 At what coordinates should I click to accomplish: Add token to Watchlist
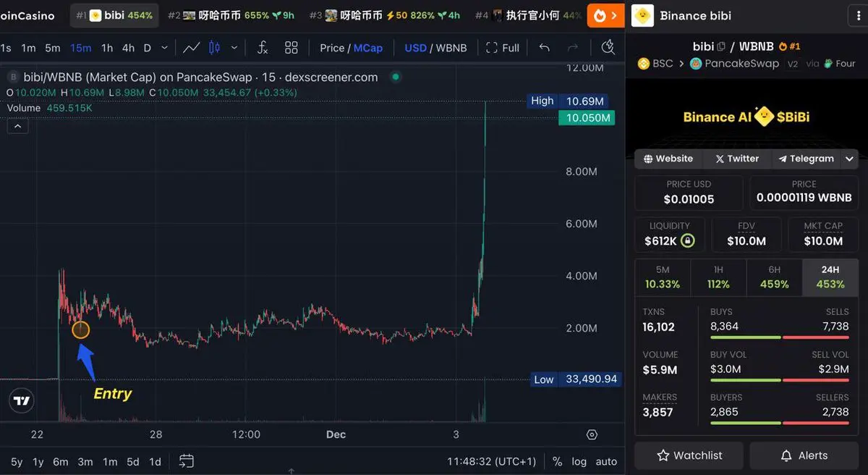pyautogui.click(x=689, y=455)
